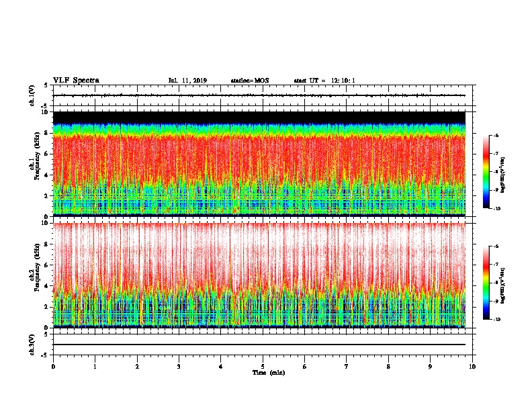Click the "VLF Spectra" title text
This screenshot has height=411, width=532.
[77, 80]
